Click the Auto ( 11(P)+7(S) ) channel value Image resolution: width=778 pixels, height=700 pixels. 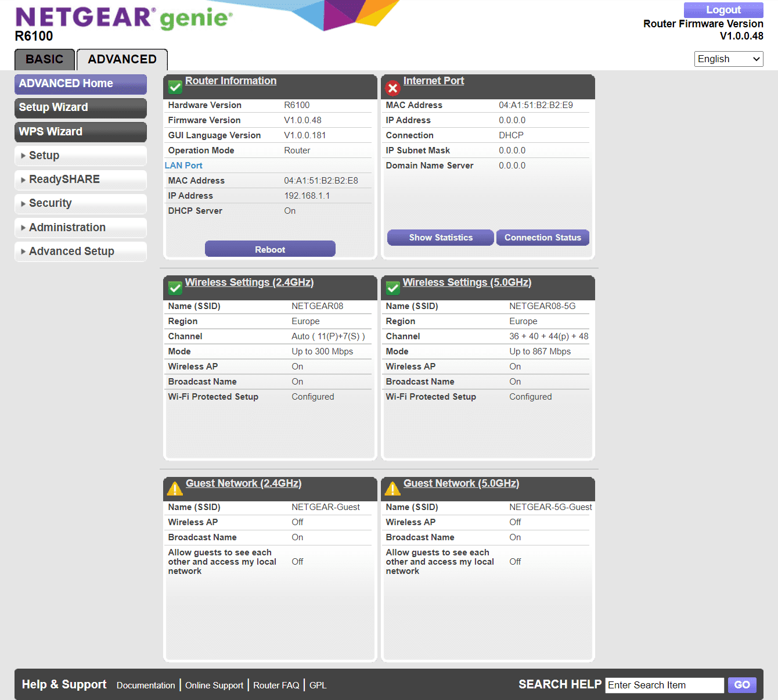coord(328,336)
